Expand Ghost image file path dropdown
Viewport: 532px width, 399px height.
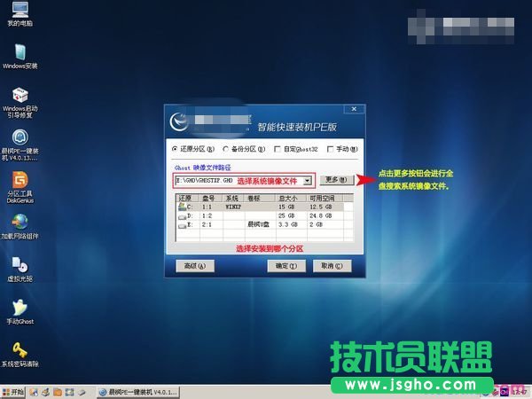click(307, 180)
